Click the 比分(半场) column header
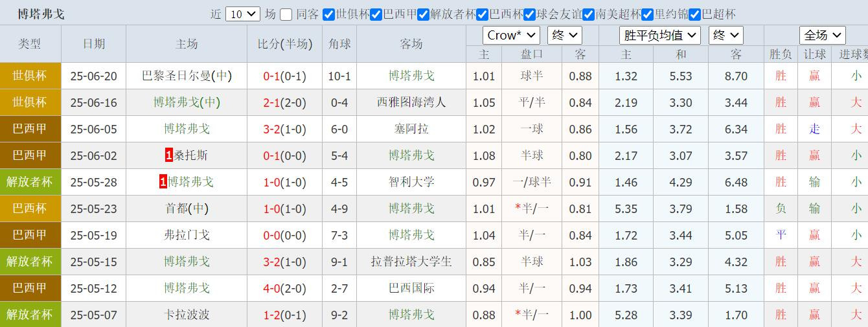The height and width of the screenshot is (327, 868). 285,44
